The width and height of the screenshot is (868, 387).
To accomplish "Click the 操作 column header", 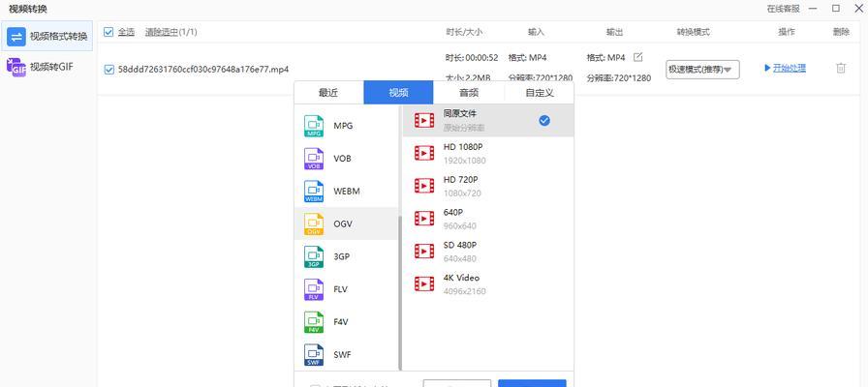I will pyautogui.click(x=787, y=32).
